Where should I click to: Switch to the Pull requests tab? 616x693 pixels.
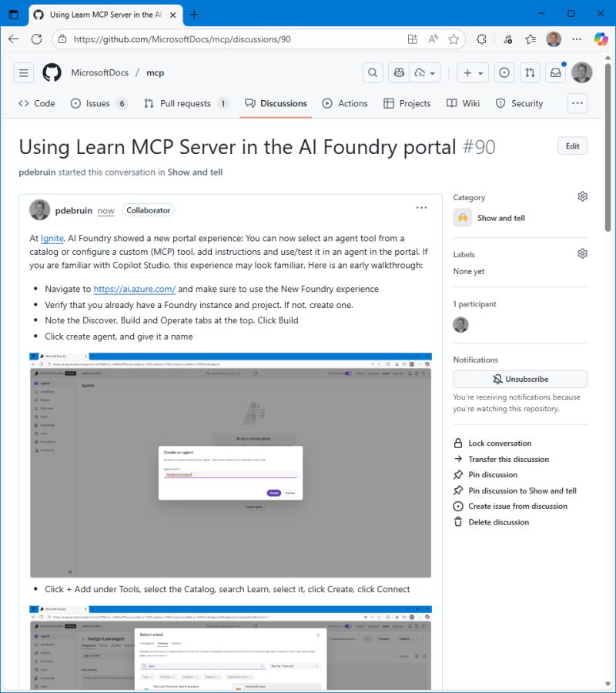tap(186, 103)
